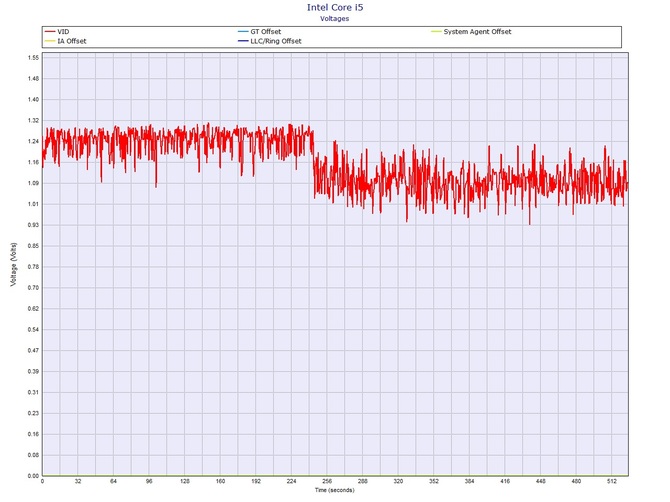Click the 0.00 voltage tick label
The width and height of the screenshot is (670, 502).
[x=33, y=476]
